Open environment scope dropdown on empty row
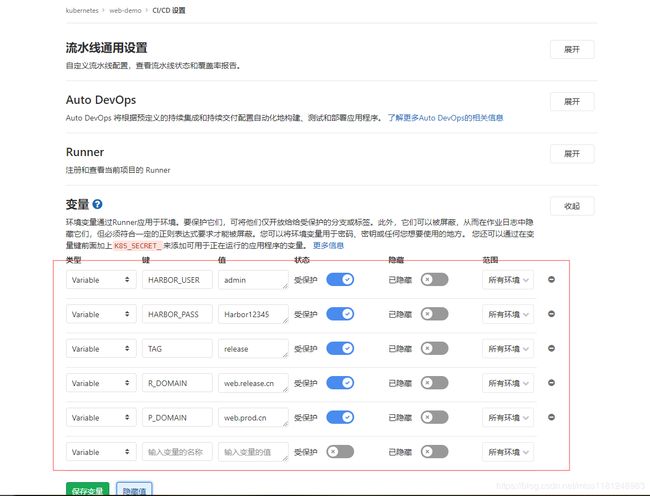This screenshot has height=496, width=650. (x=508, y=452)
